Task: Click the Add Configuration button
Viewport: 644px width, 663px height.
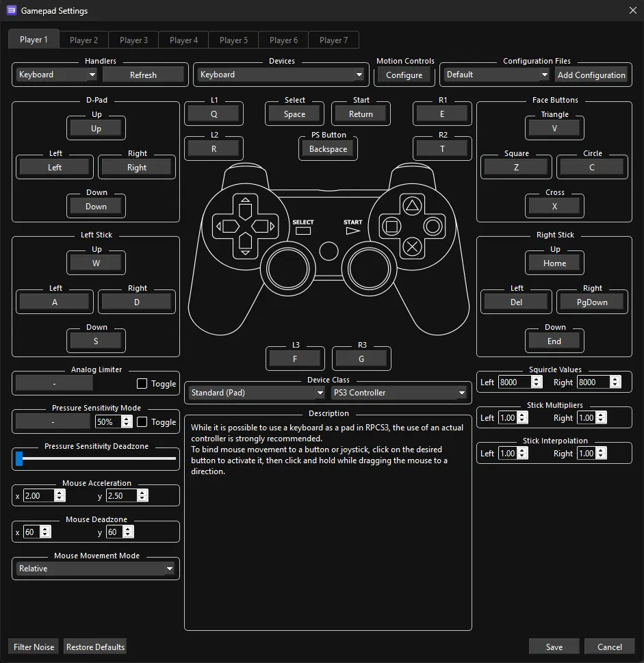Action: click(591, 75)
